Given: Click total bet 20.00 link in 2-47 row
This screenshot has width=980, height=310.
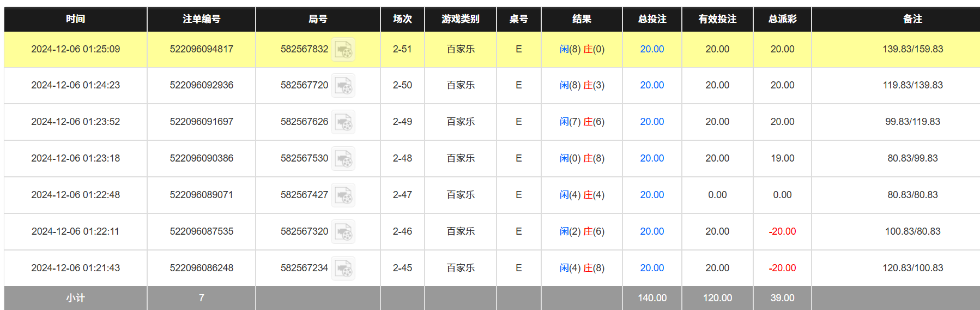Looking at the screenshot, I should 652,195.
